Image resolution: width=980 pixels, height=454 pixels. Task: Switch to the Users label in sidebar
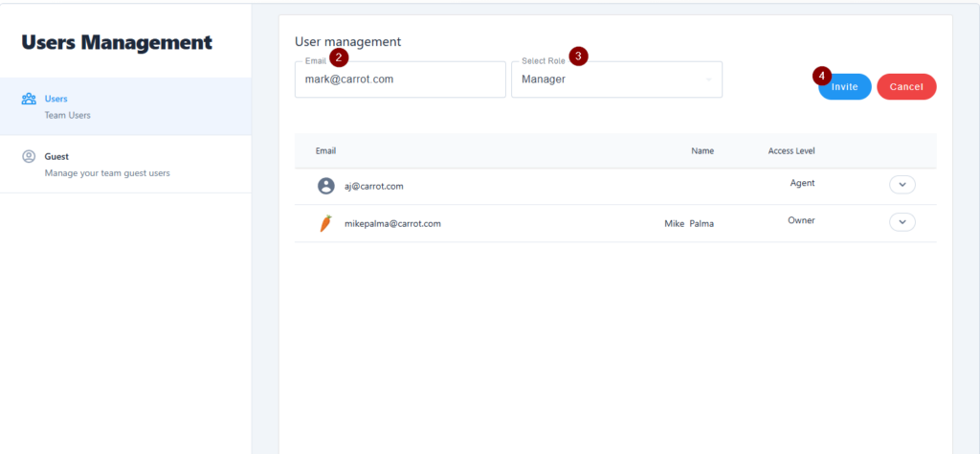pyautogui.click(x=56, y=99)
